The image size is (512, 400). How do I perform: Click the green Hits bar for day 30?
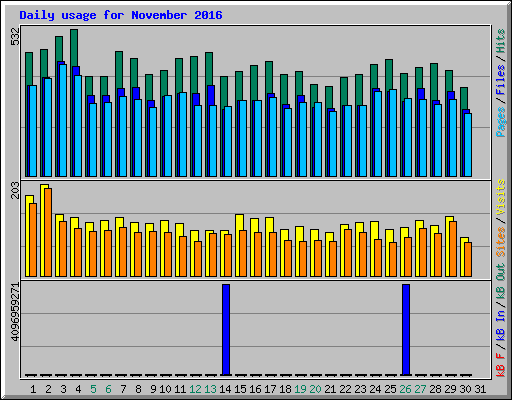[464, 98]
